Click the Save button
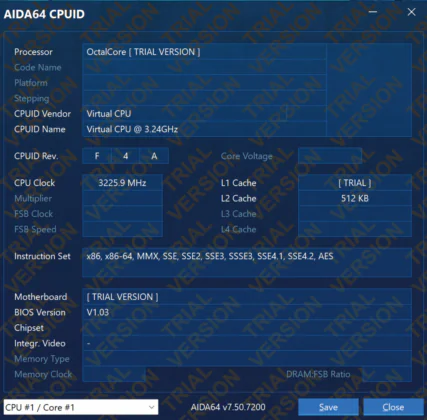 [328, 407]
